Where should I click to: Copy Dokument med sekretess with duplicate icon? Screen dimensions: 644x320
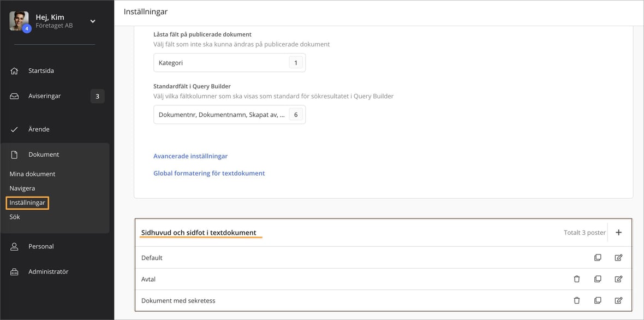[x=598, y=300]
